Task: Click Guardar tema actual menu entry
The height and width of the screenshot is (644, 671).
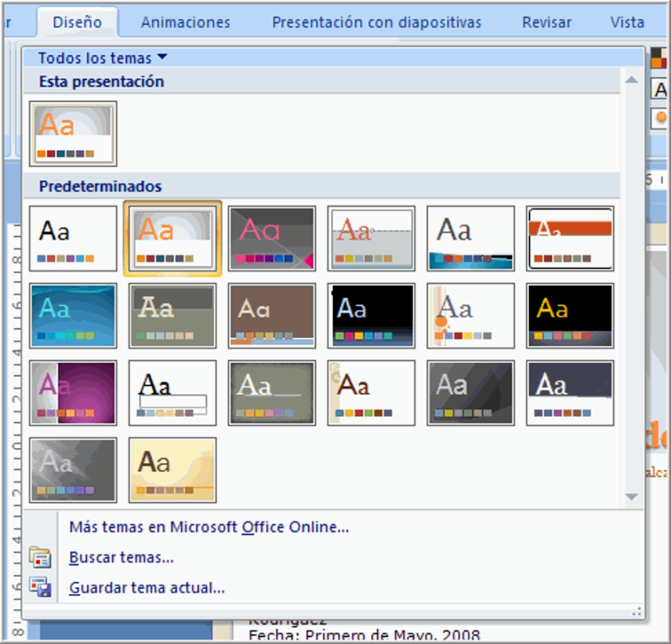Action: pyautogui.click(x=146, y=587)
